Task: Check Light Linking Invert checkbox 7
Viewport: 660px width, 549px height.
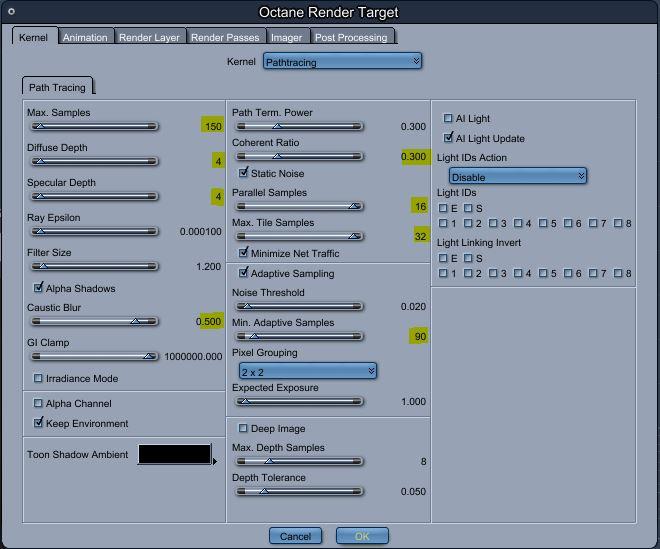Action: pyautogui.click(x=593, y=273)
